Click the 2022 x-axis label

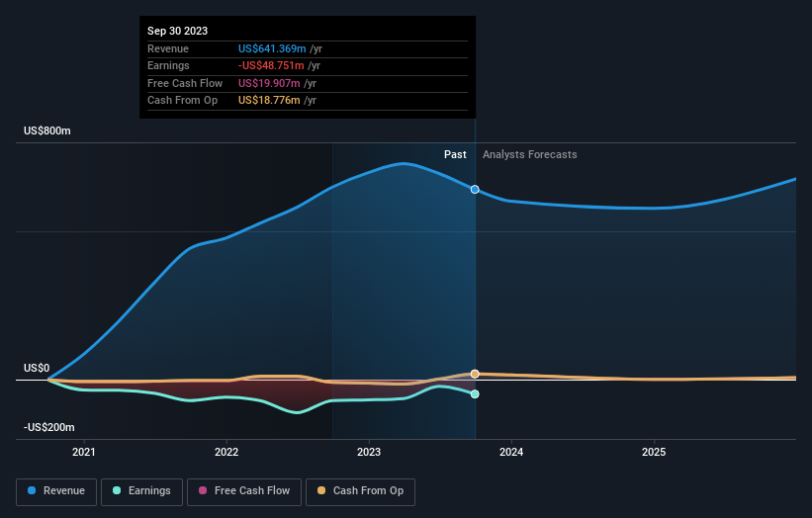point(226,453)
